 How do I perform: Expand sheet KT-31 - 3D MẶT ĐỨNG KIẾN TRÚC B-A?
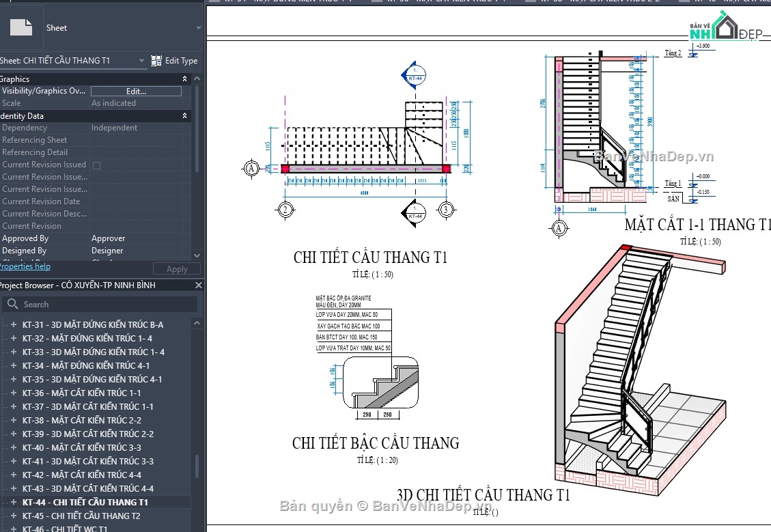tap(13, 324)
